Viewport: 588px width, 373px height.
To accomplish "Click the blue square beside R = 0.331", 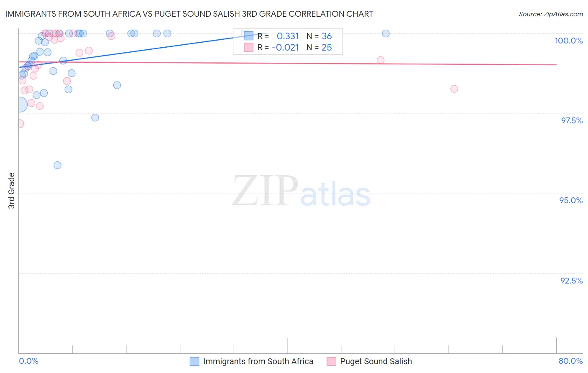I will click(248, 36).
